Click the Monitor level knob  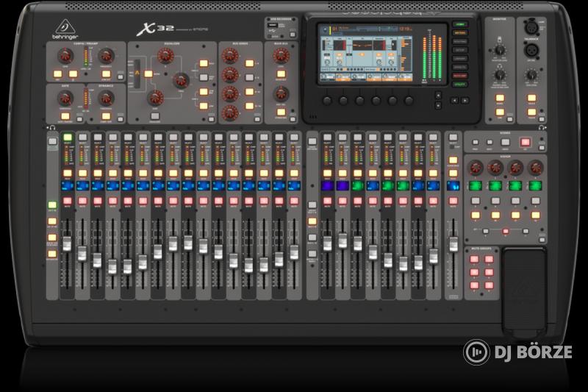pyautogui.click(x=500, y=50)
